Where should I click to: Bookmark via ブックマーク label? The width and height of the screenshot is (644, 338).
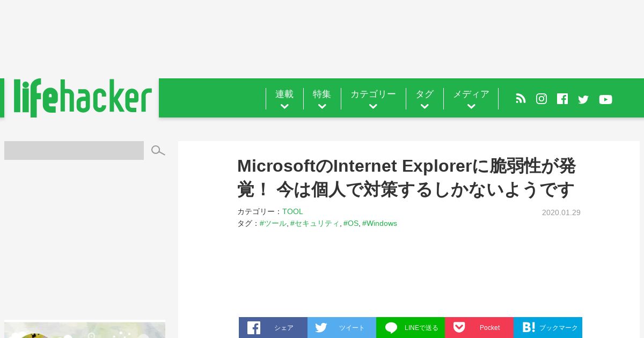point(559,328)
